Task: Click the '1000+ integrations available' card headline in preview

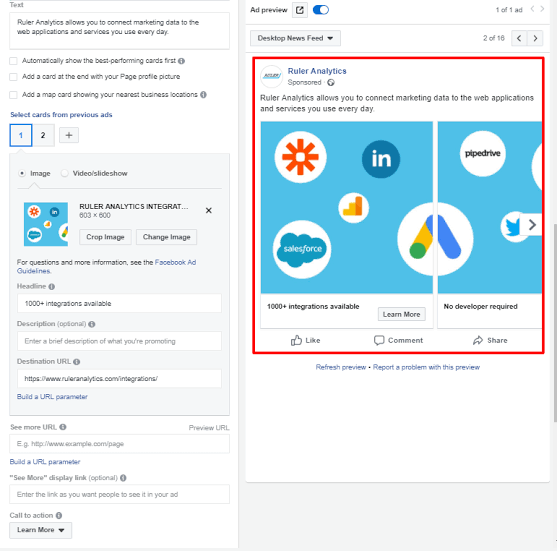Action: tap(313, 306)
